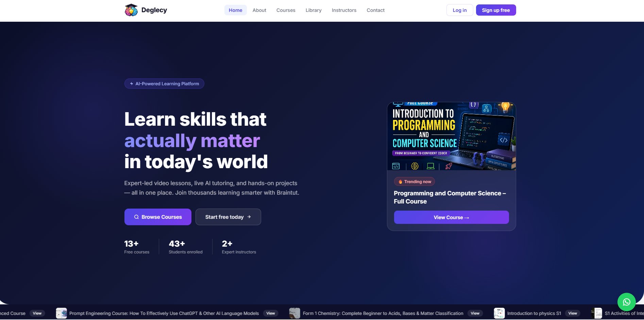Click the '2+' Expert instructors stat

click(239, 247)
